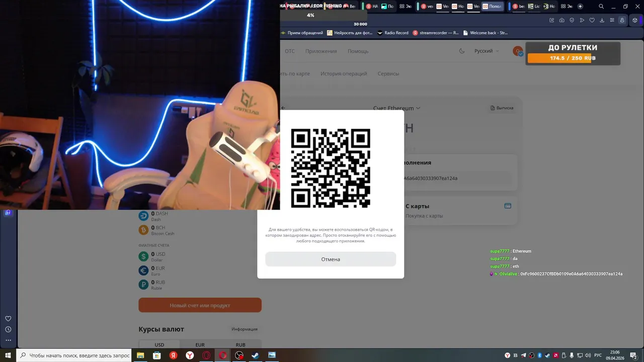
Task: Switch to the Lis browser tab
Action: point(534,7)
